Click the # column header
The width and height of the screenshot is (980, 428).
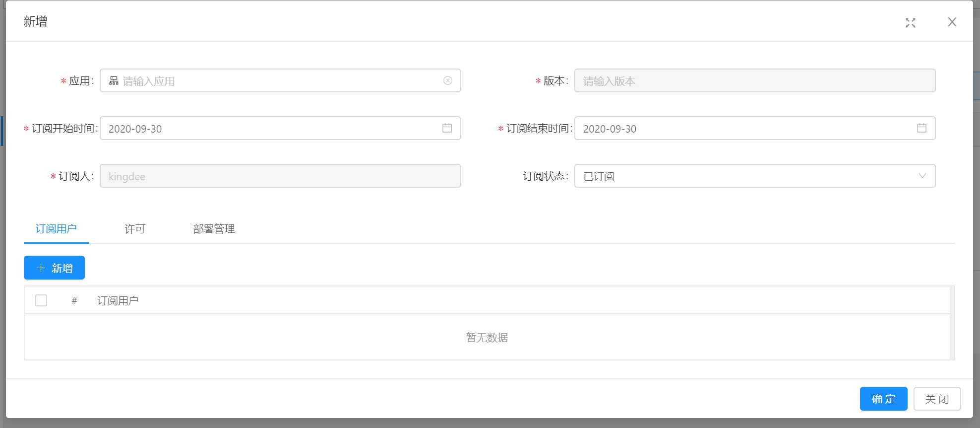click(74, 300)
